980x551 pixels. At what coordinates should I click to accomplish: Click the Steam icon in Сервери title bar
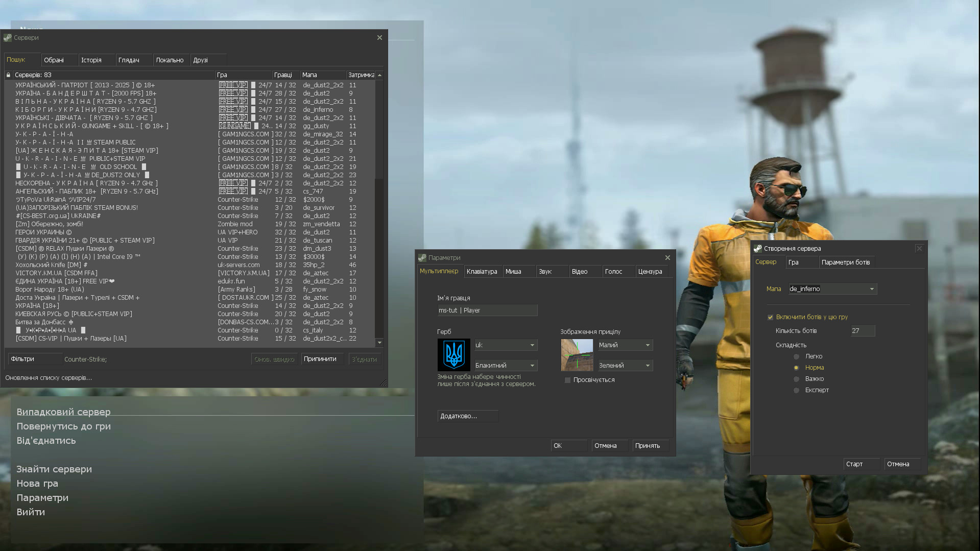[x=7, y=38]
